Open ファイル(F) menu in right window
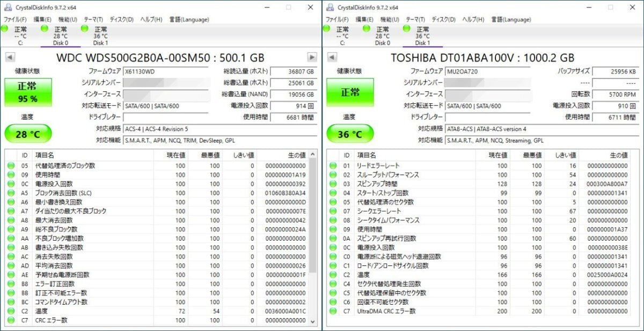644x331 pixels. [336, 19]
